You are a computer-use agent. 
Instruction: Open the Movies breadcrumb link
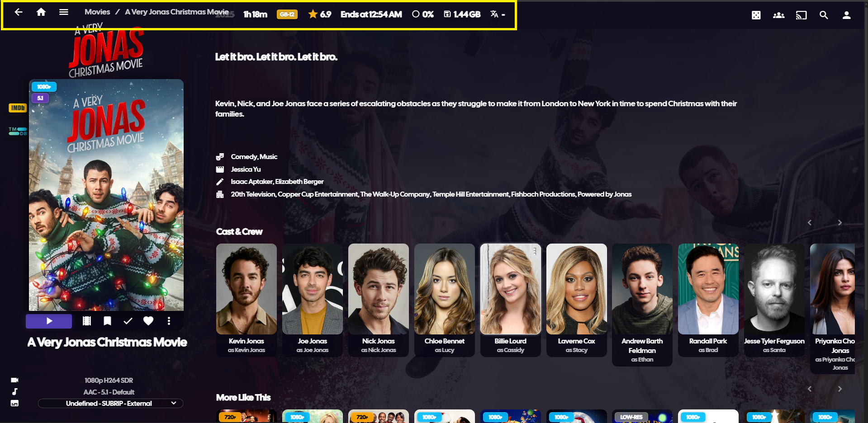[97, 12]
